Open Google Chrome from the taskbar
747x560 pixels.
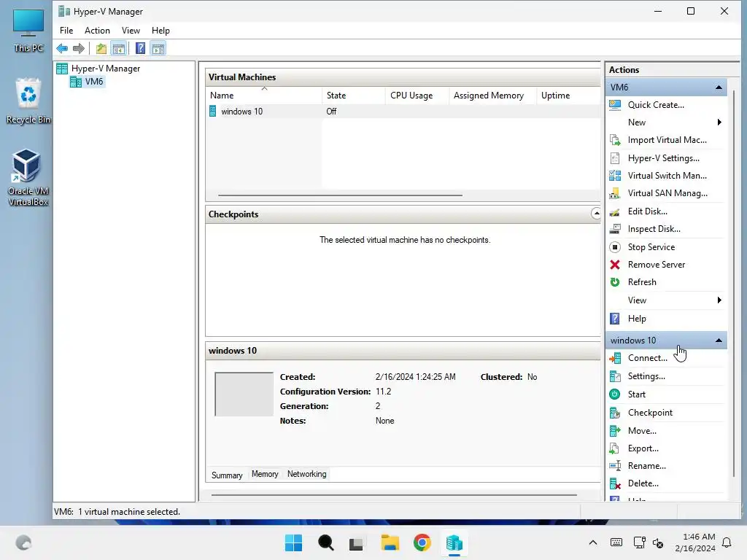coord(422,542)
